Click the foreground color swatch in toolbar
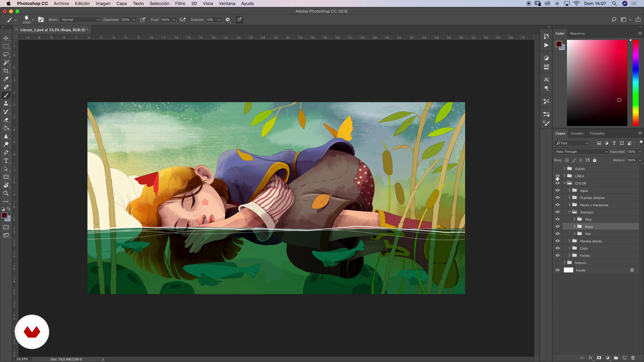 (x=4, y=215)
